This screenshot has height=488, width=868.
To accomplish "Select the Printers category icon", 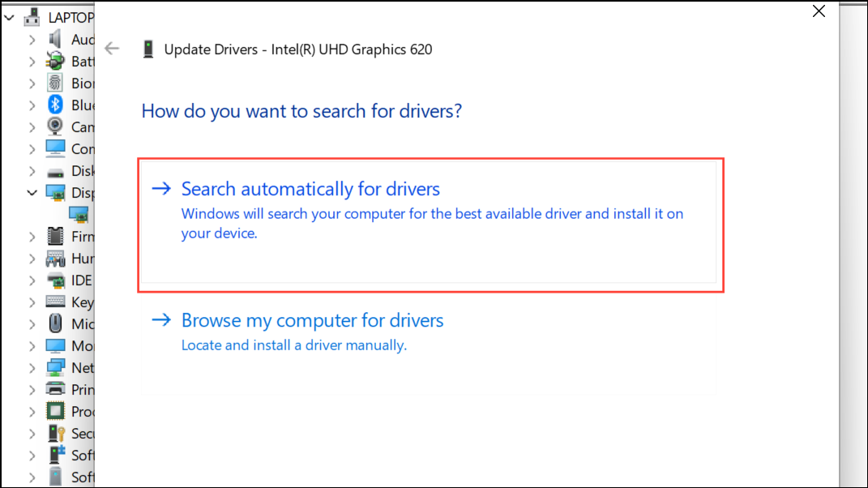I will tap(55, 389).
